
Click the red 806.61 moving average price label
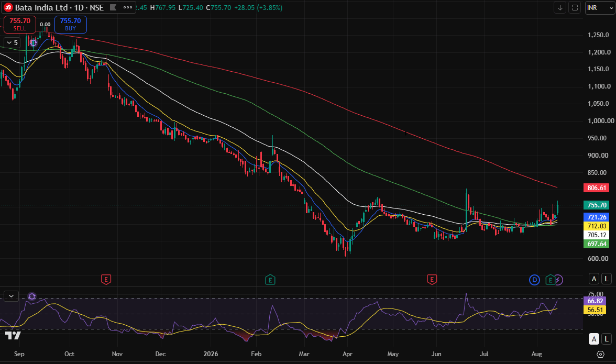597,187
